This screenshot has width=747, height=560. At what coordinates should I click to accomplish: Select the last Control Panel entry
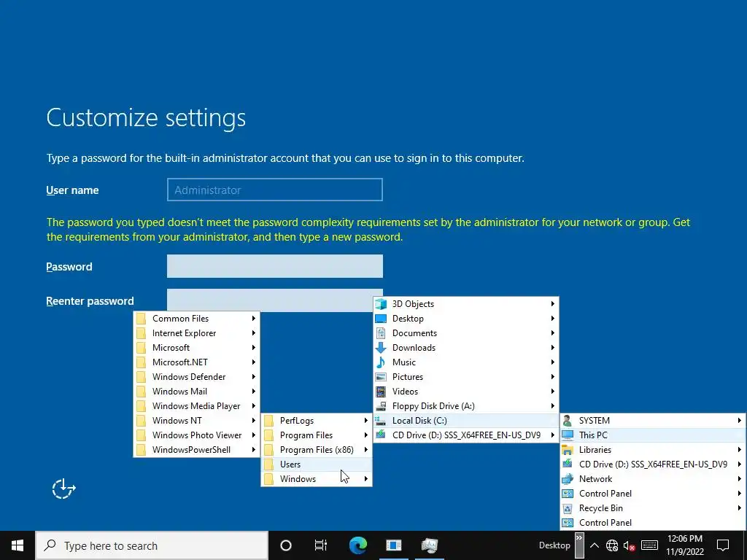(x=653, y=522)
